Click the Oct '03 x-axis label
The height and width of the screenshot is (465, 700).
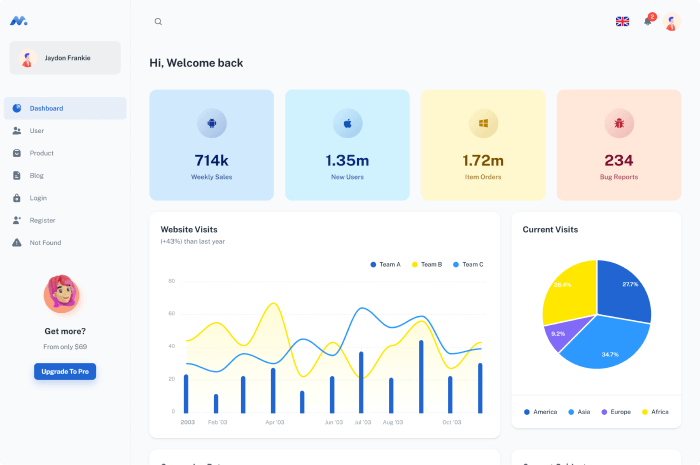pyautogui.click(x=452, y=422)
